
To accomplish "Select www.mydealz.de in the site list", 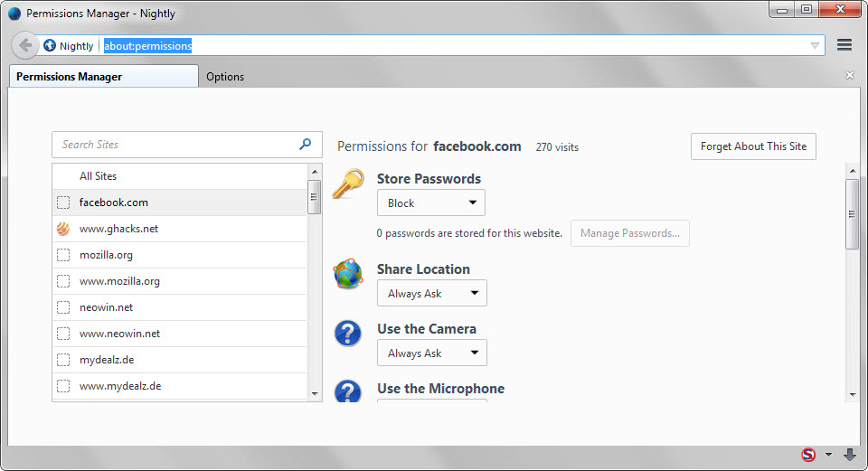I will point(179,386).
